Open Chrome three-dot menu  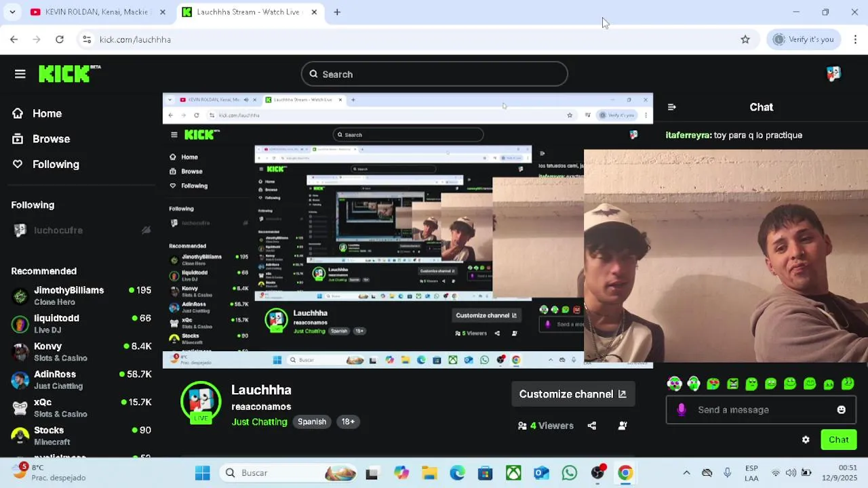[x=855, y=39]
